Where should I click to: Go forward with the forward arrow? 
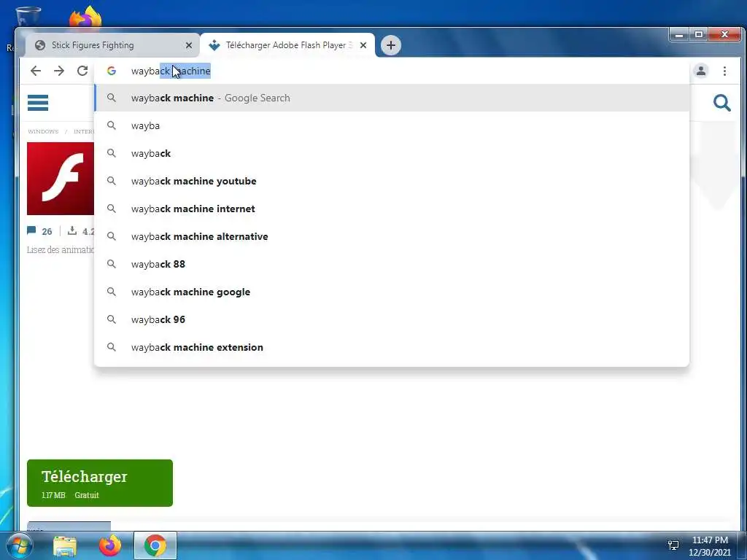[x=59, y=71]
